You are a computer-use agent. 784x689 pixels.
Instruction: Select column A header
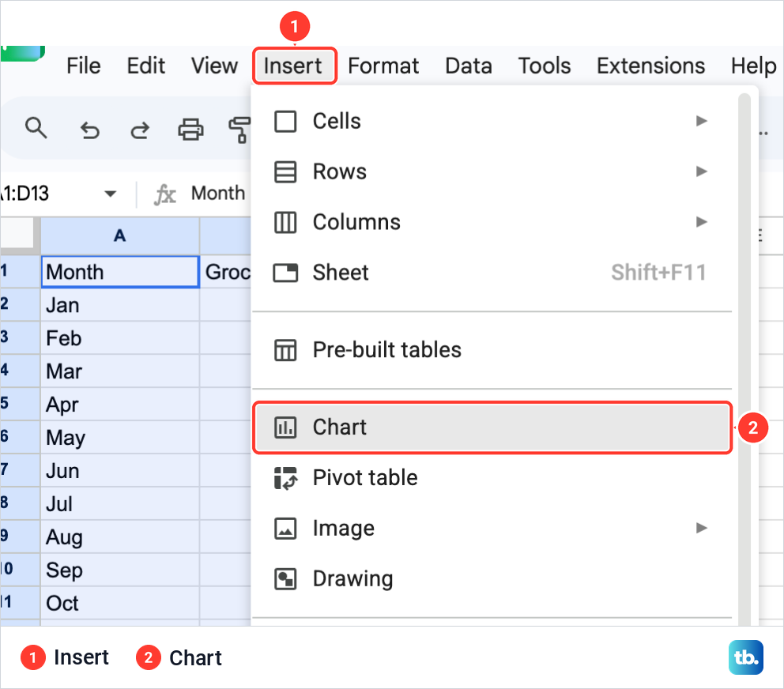pyautogui.click(x=120, y=235)
